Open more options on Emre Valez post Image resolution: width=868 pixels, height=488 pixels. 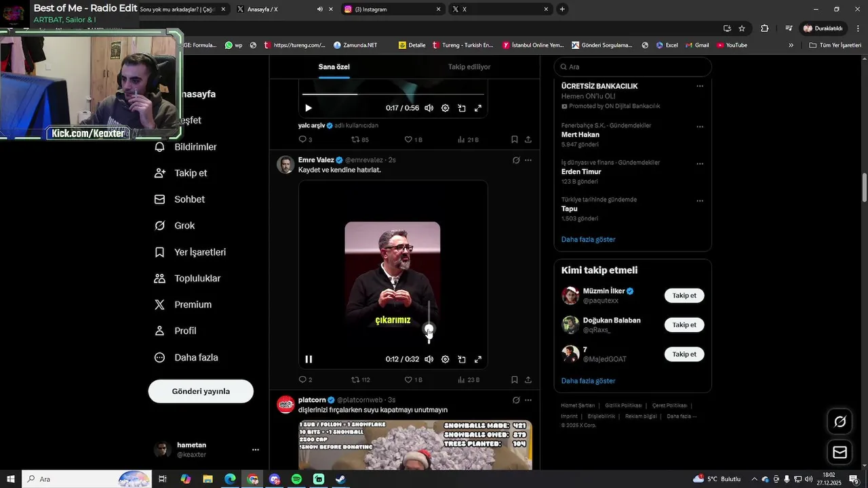tap(528, 161)
